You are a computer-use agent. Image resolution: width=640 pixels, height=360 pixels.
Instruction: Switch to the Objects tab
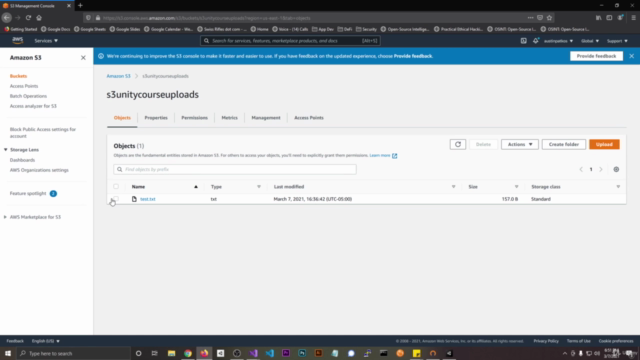coord(122,118)
